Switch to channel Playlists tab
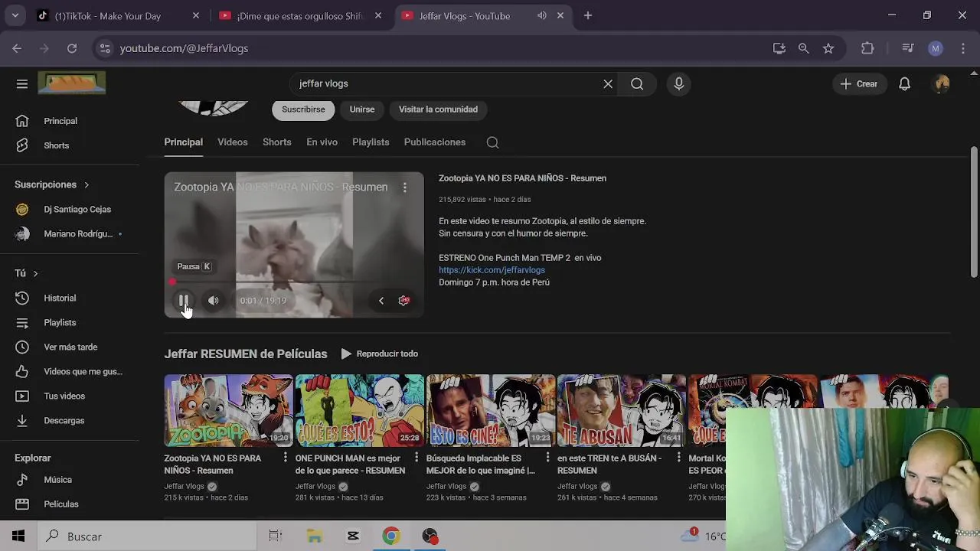 click(x=371, y=142)
